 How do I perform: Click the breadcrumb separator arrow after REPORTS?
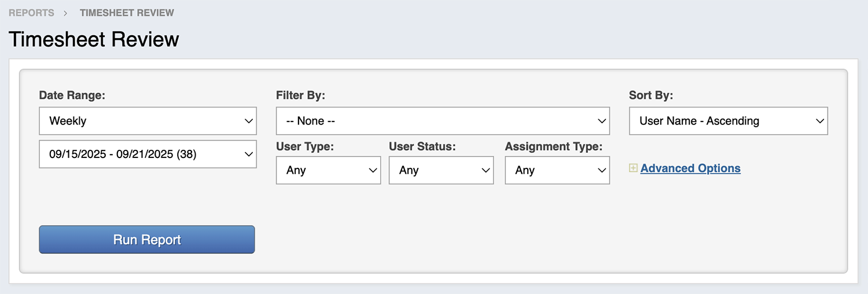pyautogui.click(x=67, y=13)
